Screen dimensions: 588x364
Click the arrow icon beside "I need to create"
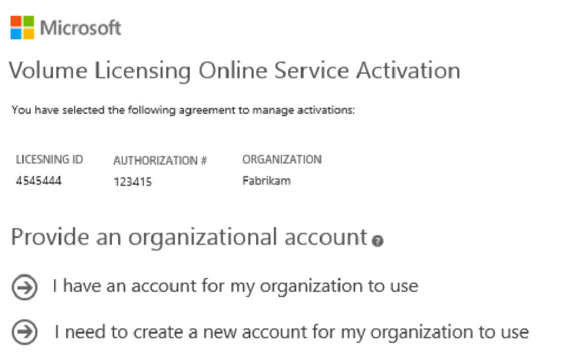[24, 332]
